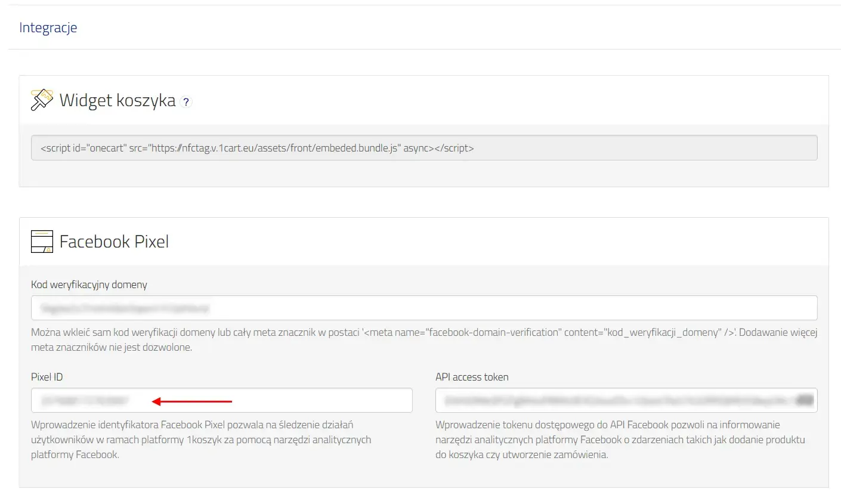Click the API access token label
The height and width of the screenshot is (504, 841).
pos(472,377)
